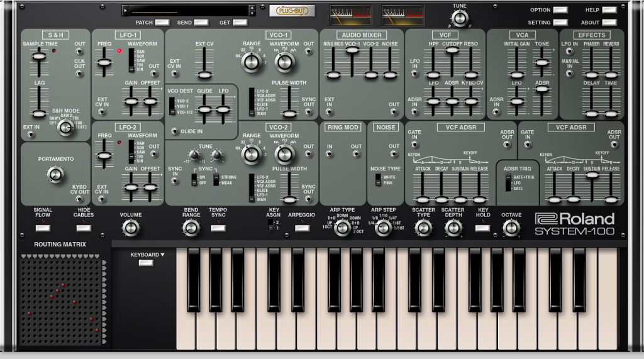Viewport: 644px width, 359px height.
Task: Click the button under KEYBOARD label
Action: click(x=146, y=263)
